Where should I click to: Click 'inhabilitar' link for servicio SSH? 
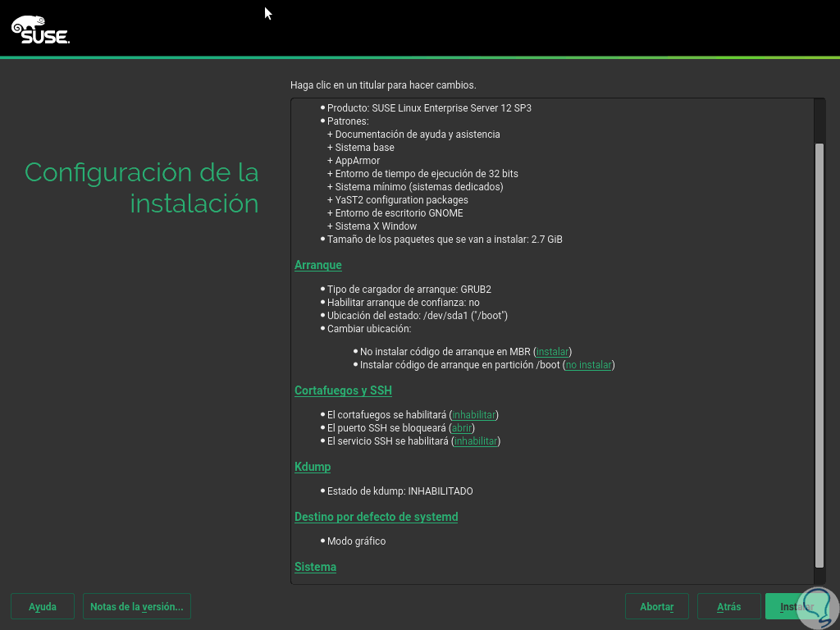(x=476, y=441)
